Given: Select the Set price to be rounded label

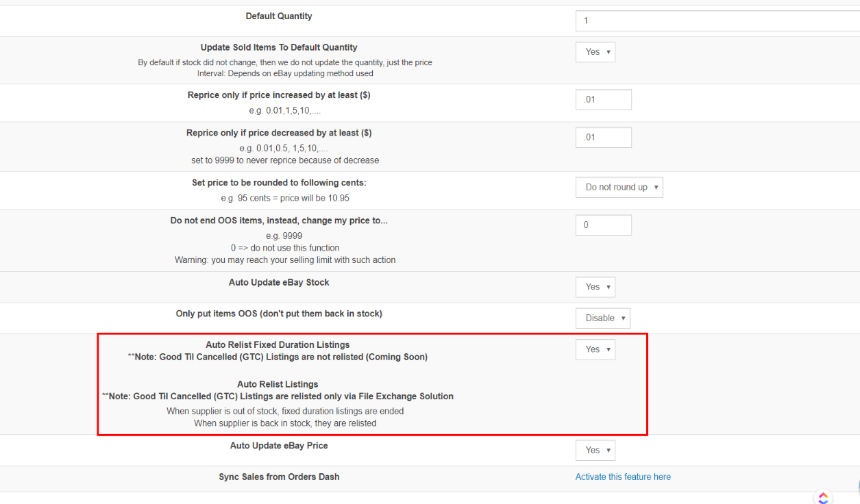Looking at the screenshot, I should point(279,183).
